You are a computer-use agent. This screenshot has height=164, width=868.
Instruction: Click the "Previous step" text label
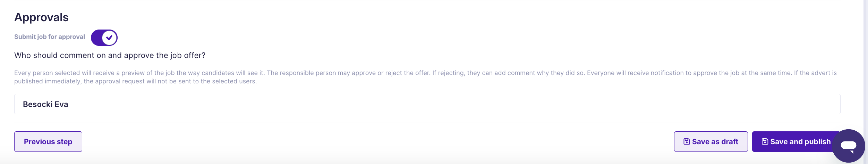click(x=48, y=142)
